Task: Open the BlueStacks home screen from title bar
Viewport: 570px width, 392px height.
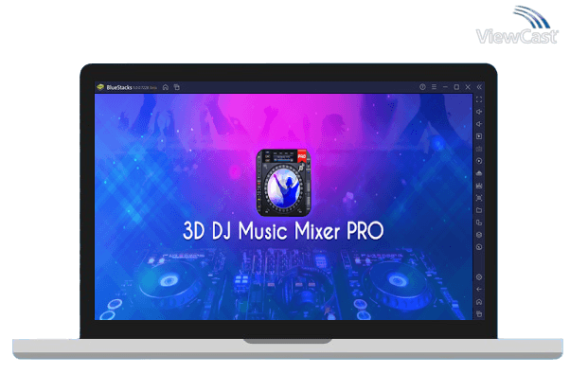Action: click(166, 87)
